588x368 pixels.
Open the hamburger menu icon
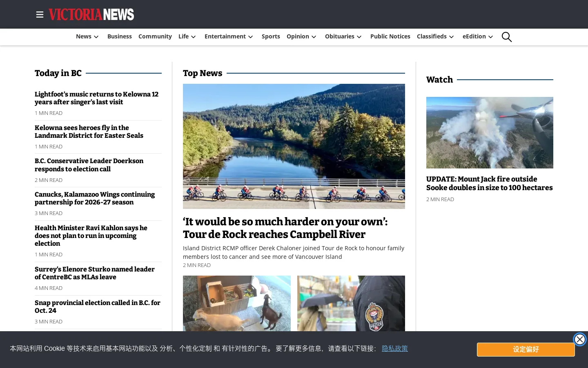(40, 15)
